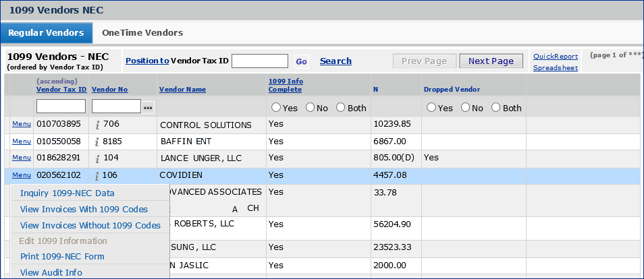644x279 pixels.
Task: Select Yes for 1099 Info Complete filter
Action: (x=276, y=108)
